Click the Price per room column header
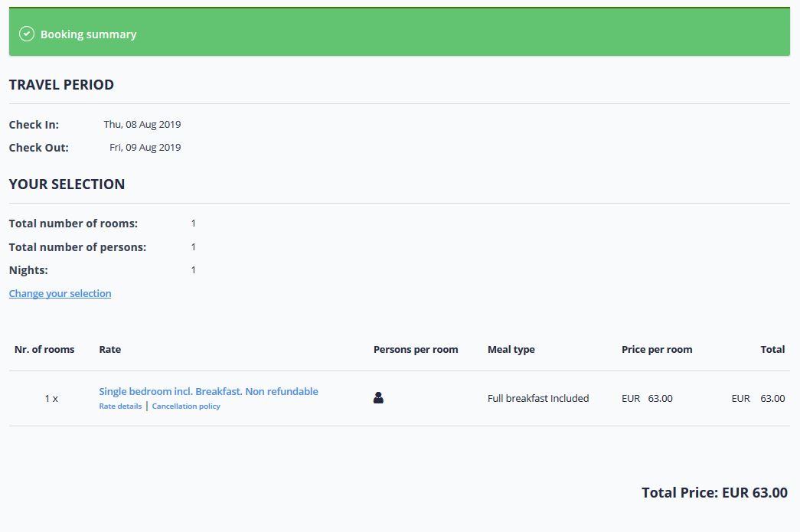Image resolution: width=800 pixels, height=532 pixels. tap(656, 349)
